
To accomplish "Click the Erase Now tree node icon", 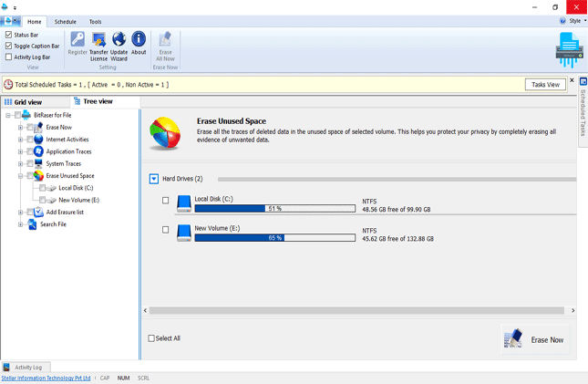I will pyautogui.click(x=38, y=128).
